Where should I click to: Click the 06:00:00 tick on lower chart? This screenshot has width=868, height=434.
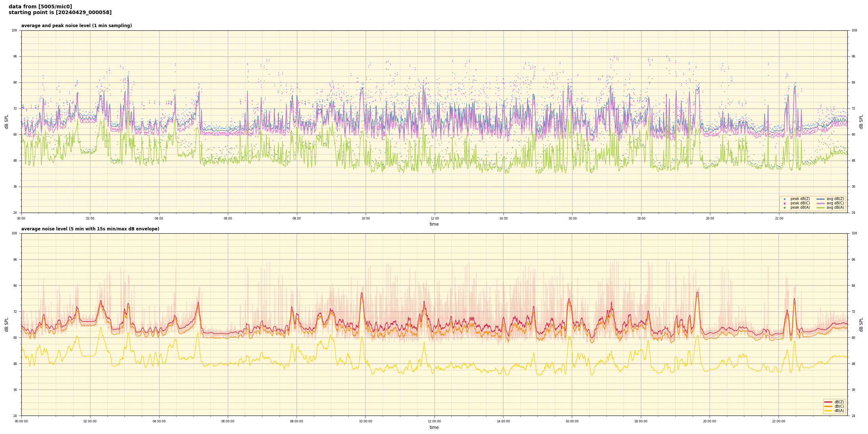click(228, 421)
